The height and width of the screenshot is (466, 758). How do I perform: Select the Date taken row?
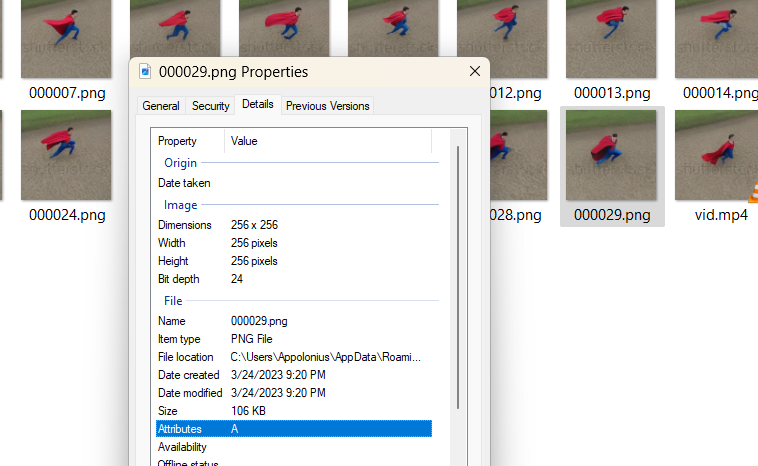point(294,183)
